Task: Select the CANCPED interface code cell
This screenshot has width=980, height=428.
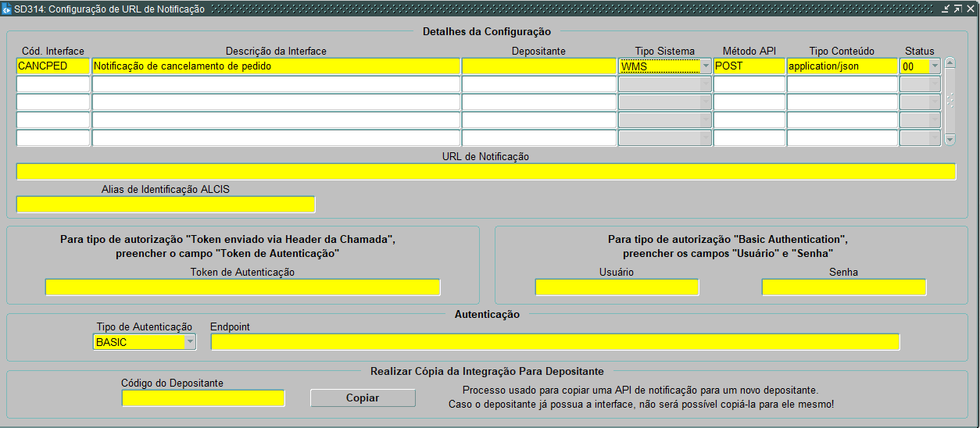Action: click(x=53, y=66)
